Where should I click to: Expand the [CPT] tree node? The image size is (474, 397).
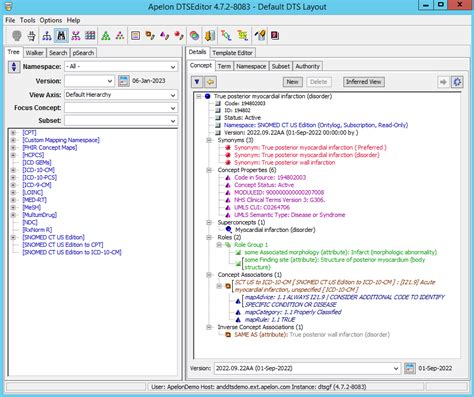tap(13, 133)
